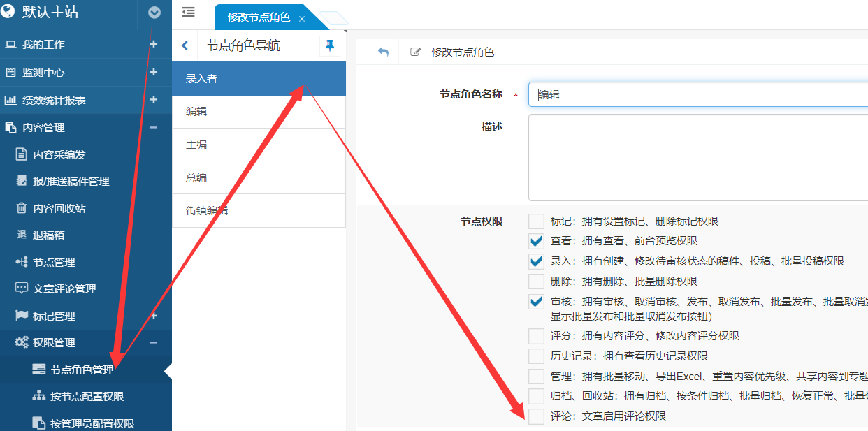Collapse navigation with left chevron icon
This screenshot has width=868, height=431.
pyautogui.click(x=185, y=46)
